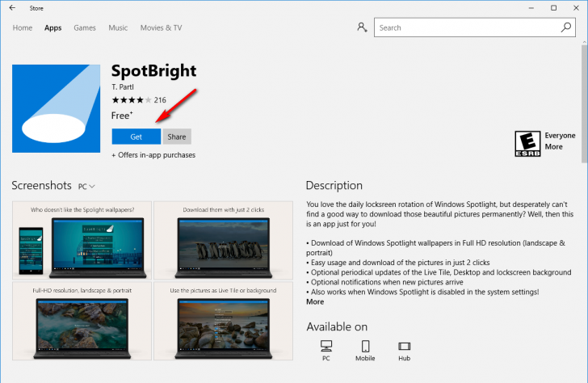The height and width of the screenshot is (383, 588).
Task: Expand the PC screenshots dropdown
Action: click(86, 187)
